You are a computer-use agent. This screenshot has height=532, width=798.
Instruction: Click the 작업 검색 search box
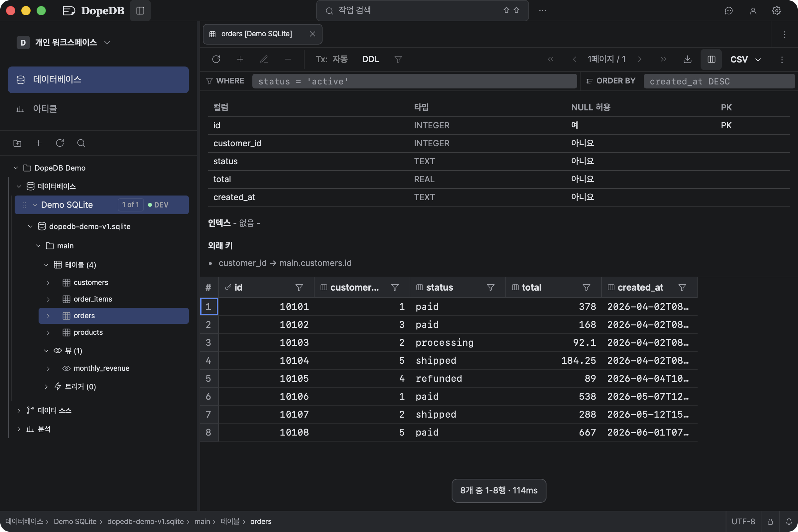(x=422, y=11)
